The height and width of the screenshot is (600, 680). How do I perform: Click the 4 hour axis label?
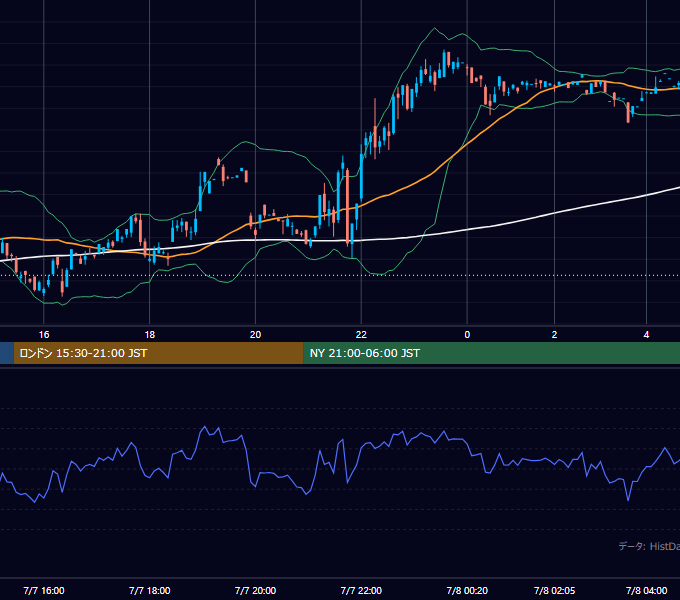[646, 335]
